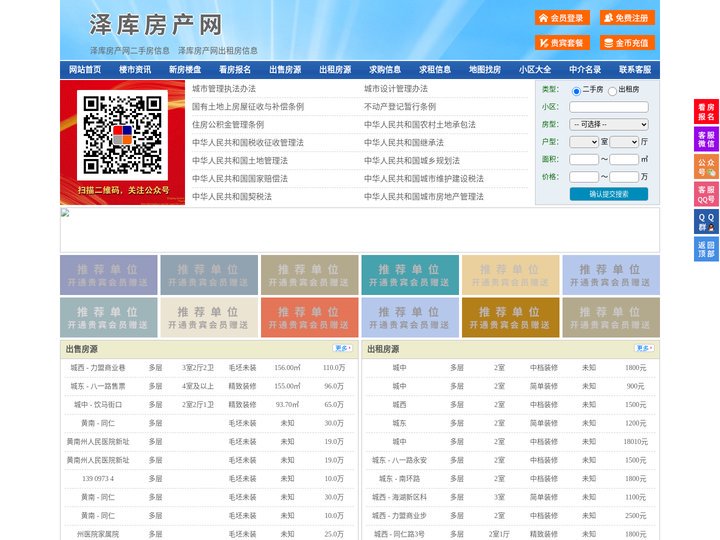The image size is (720, 540).
Task: Open 小区大全 navigation item
Action: (535, 70)
